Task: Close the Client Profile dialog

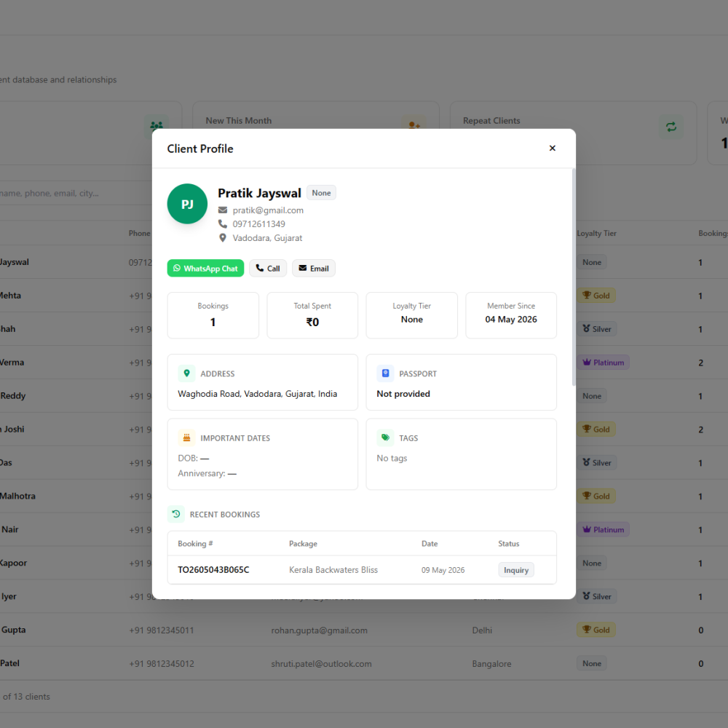Action: click(x=552, y=148)
